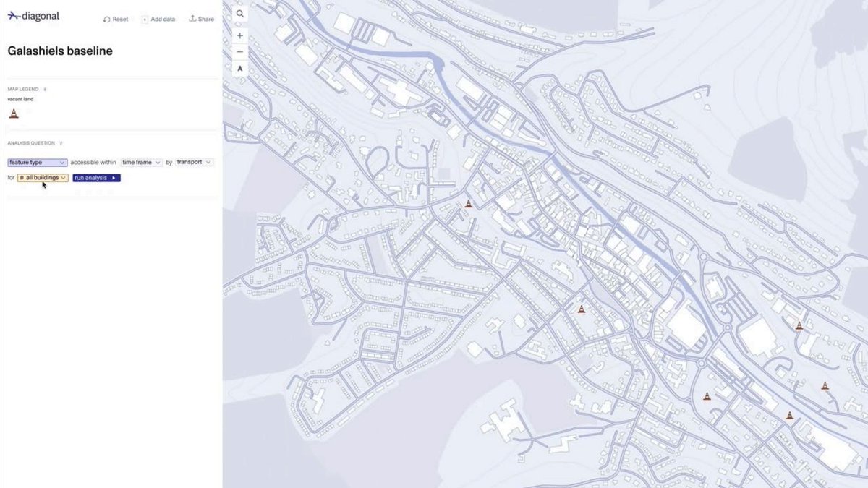Viewport: 868px width, 488px height.
Task: Open the map search tool
Action: coord(239,13)
